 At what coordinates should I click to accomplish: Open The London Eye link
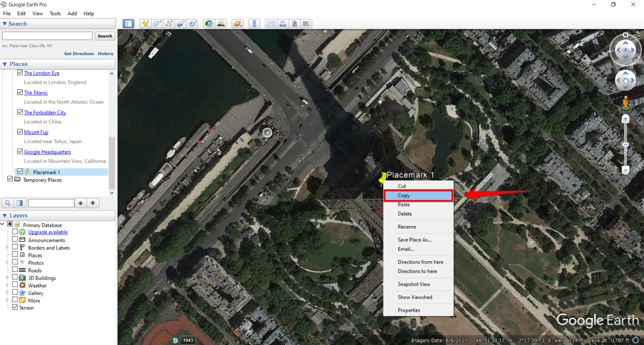coord(42,73)
